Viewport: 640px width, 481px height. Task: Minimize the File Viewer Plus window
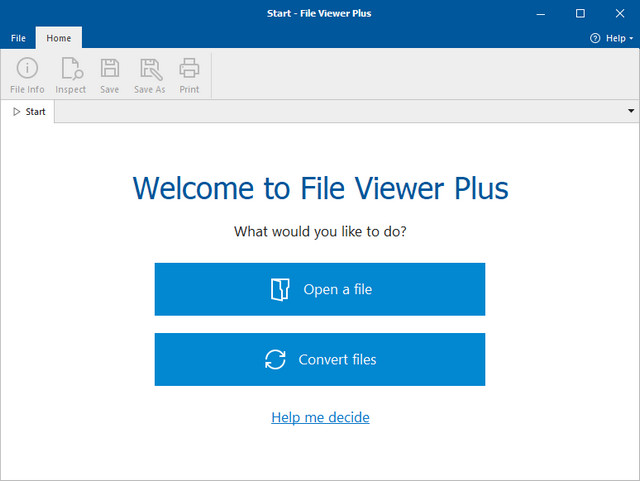click(543, 13)
